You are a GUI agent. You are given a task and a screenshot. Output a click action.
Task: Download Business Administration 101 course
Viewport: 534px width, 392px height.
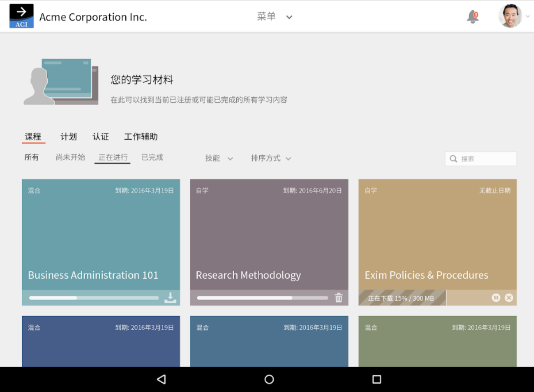click(170, 298)
